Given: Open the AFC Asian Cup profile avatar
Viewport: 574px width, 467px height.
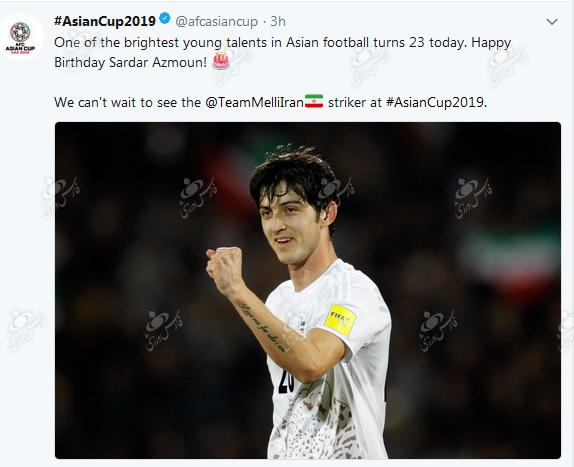Looking at the screenshot, I should (20, 37).
